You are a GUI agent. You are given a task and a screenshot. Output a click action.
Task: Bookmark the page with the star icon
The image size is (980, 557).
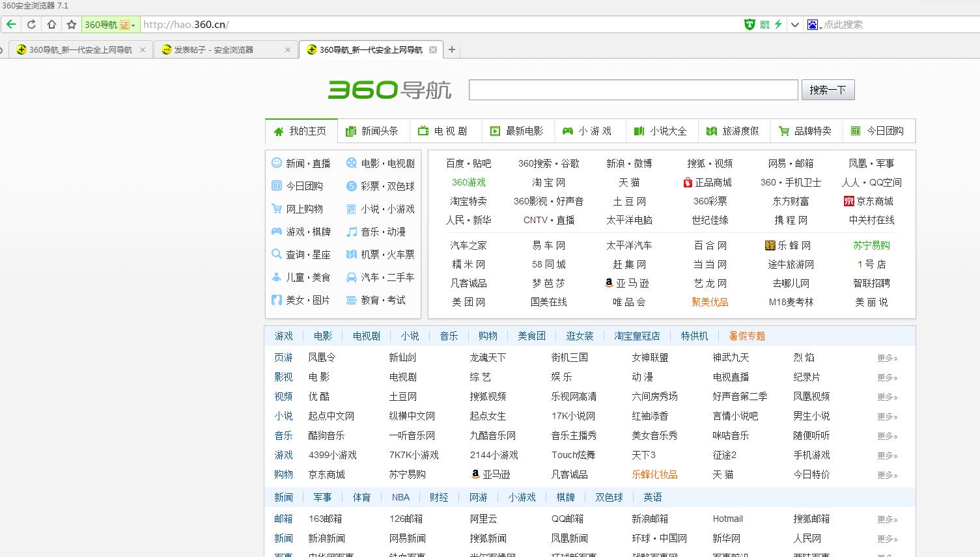pos(72,25)
